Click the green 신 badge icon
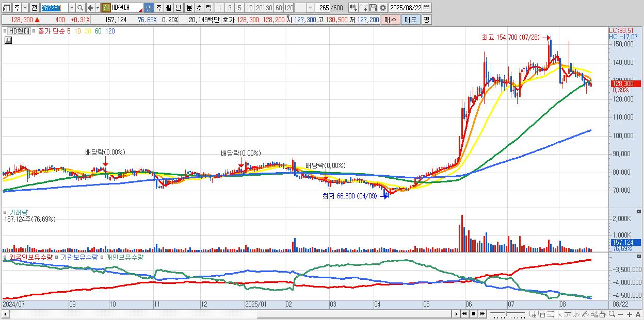644x320 pixels. click(x=106, y=8)
